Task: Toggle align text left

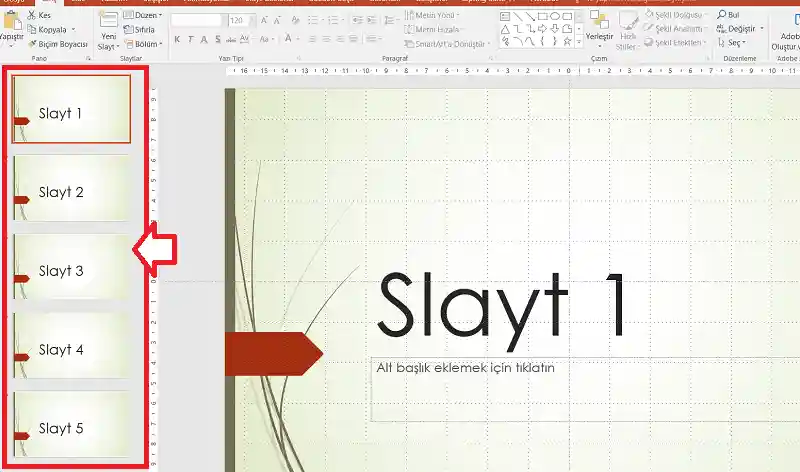Action: pos(312,39)
